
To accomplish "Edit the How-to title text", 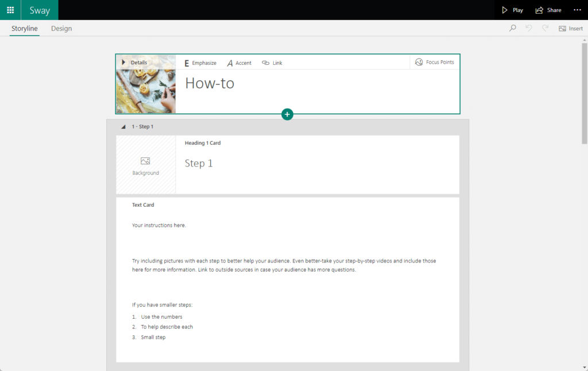I will pyautogui.click(x=210, y=83).
